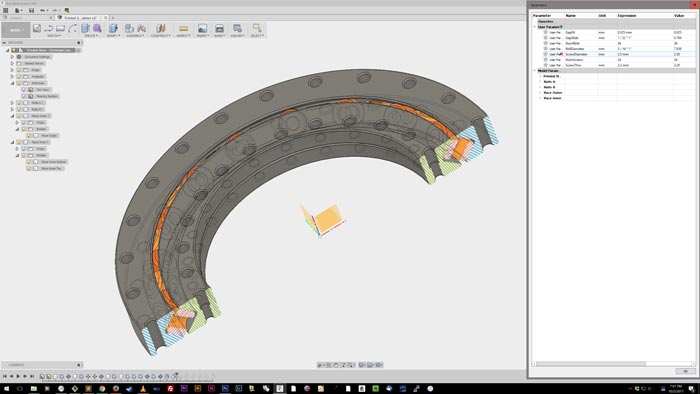
Task: Play the timeline with play button
Action: (x=18, y=377)
